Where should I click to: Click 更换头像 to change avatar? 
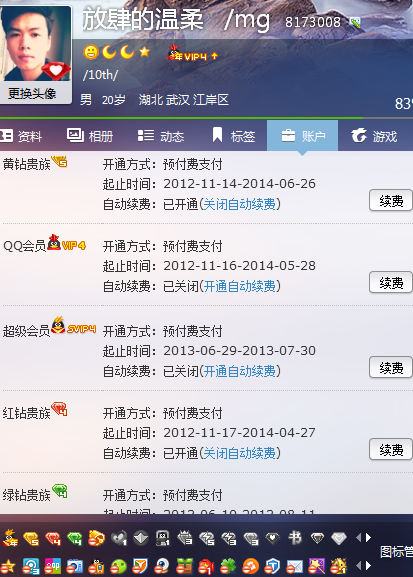pyautogui.click(x=32, y=93)
